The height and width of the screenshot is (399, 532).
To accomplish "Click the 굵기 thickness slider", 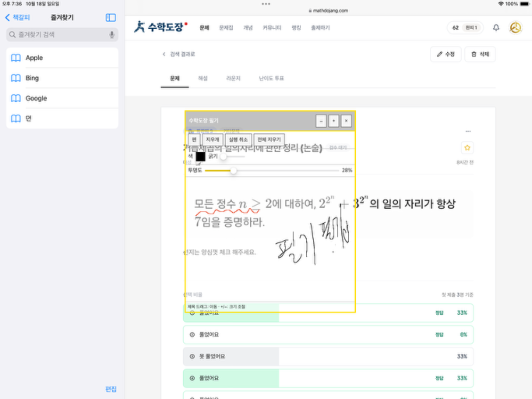I will tap(232, 157).
